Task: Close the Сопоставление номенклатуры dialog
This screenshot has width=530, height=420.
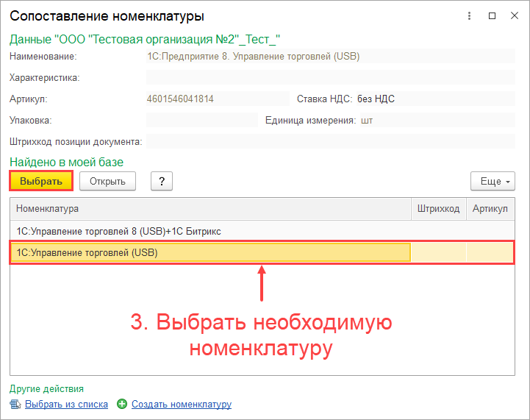Action: click(515, 15)
